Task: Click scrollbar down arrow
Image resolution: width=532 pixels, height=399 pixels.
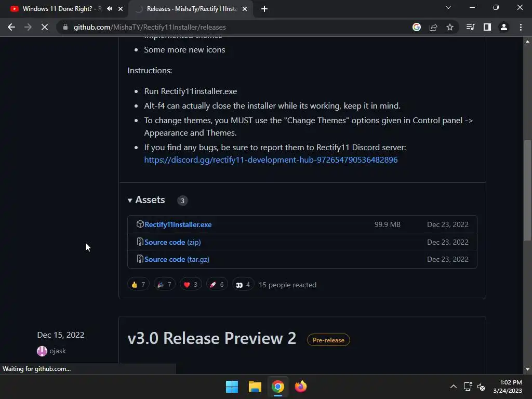Action: [x=527, y=369]
